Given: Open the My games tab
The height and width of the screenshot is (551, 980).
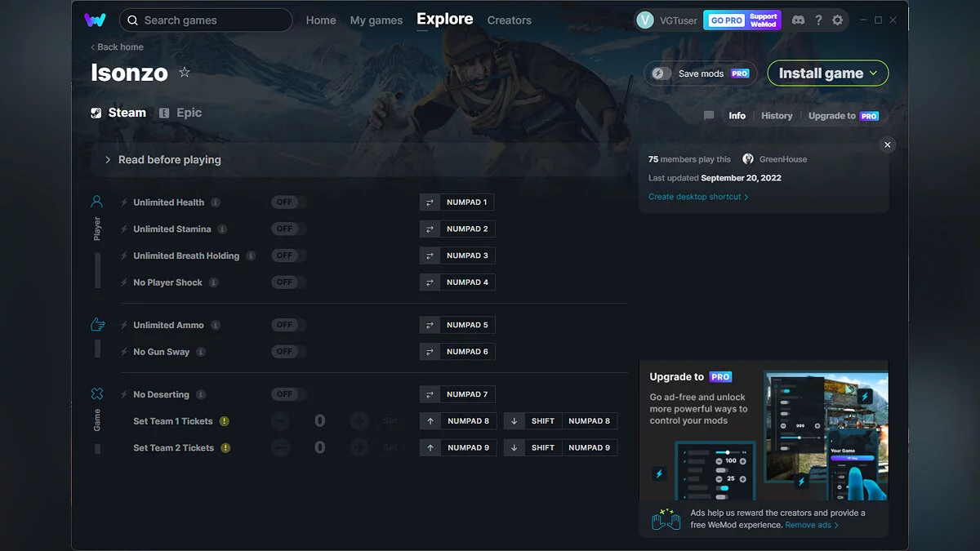Looking at the screenshot, I should coord(376,20).
